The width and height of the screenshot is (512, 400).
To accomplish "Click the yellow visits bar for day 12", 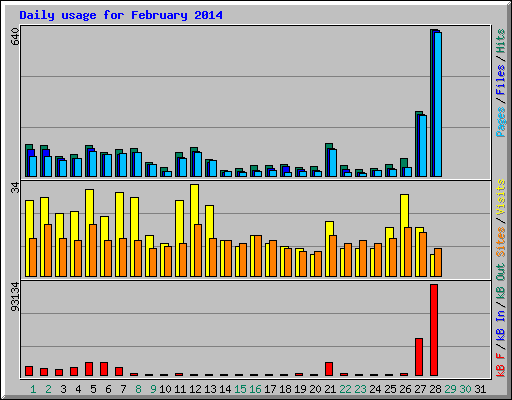I will (x=193, y=230).
